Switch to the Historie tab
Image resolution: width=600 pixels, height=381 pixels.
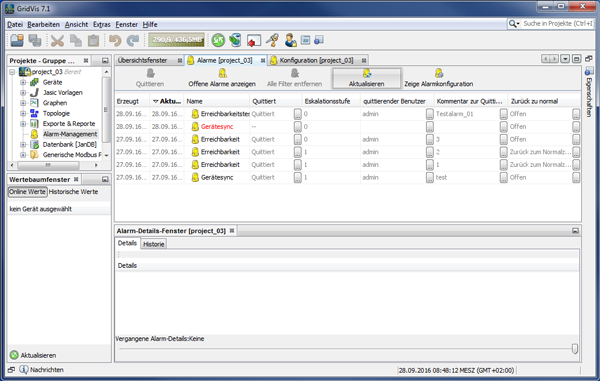(x=154, y=244)
